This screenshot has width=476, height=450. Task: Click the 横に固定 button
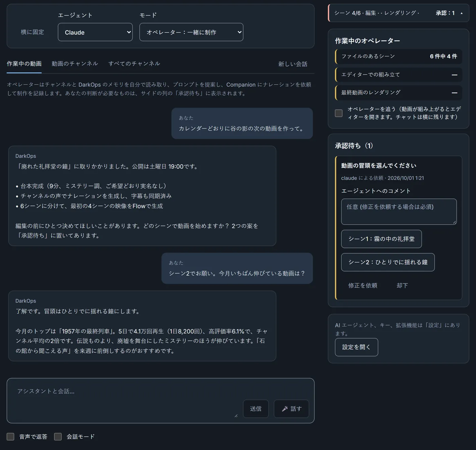(32, 32)
